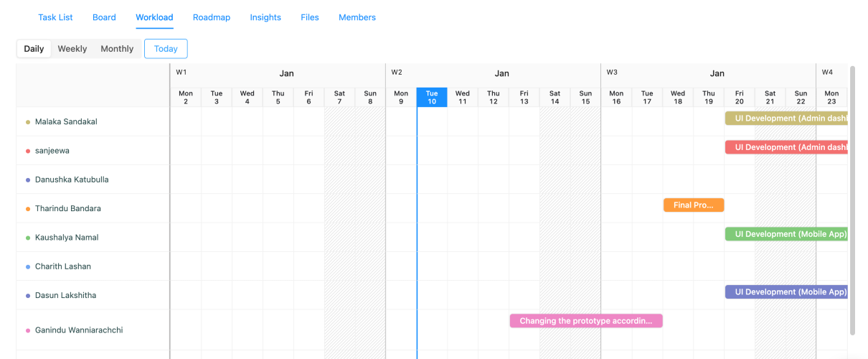Viewport: 868px width, 359px height.
Task: Open the Task List tab
Action: pyautogui.click(x=55, y=17)
